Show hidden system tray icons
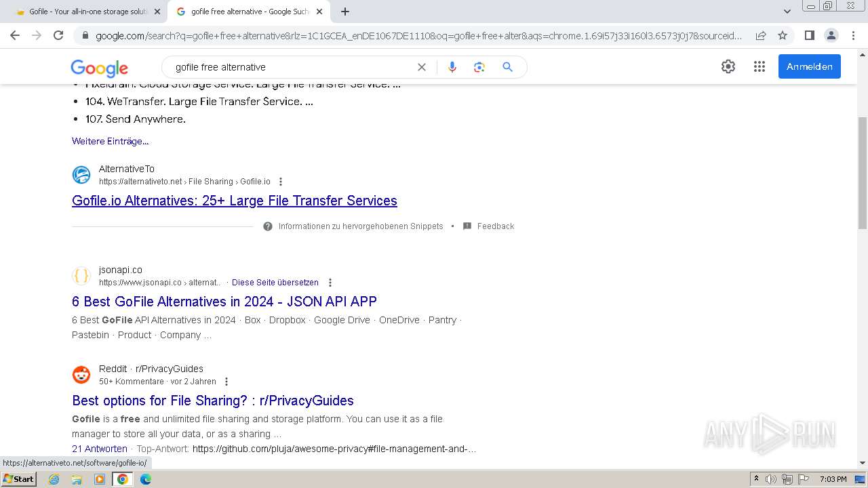 coord(756,479)
